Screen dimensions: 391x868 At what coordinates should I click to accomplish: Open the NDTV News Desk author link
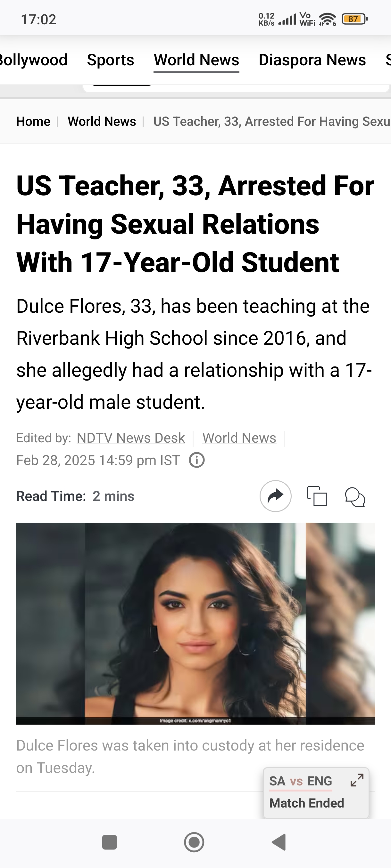[130, 438]
